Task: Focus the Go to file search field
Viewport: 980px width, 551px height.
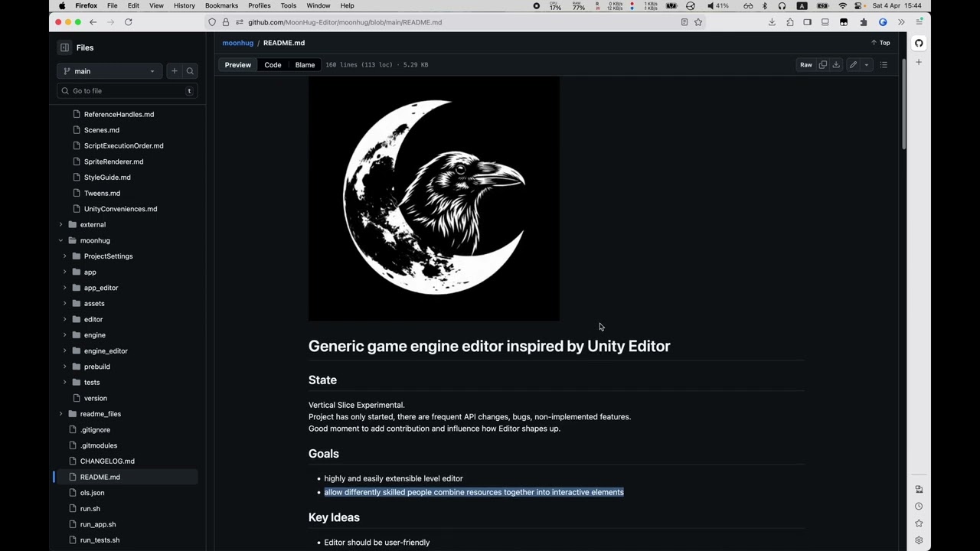Action: tap(127, 91)
